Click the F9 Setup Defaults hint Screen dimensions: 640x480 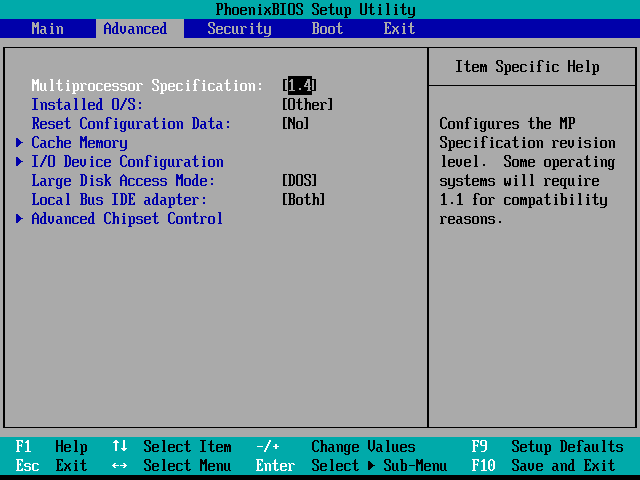(x=547, y=447)
